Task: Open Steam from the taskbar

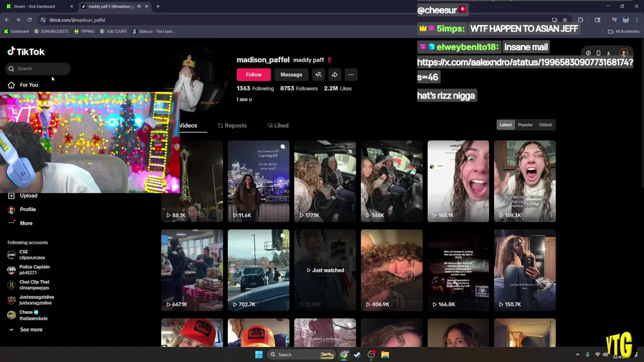Action: click(357, 354)
